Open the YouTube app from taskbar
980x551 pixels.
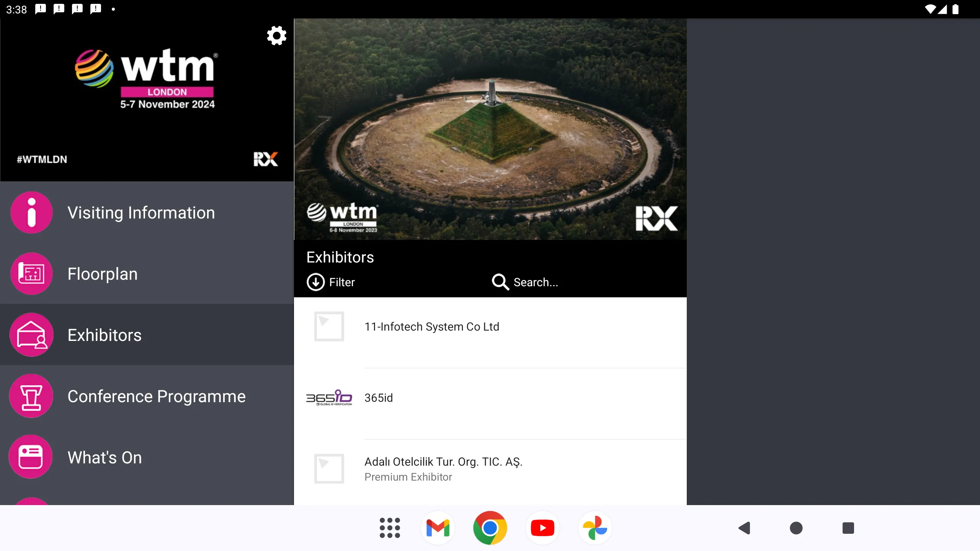point(543,527)
